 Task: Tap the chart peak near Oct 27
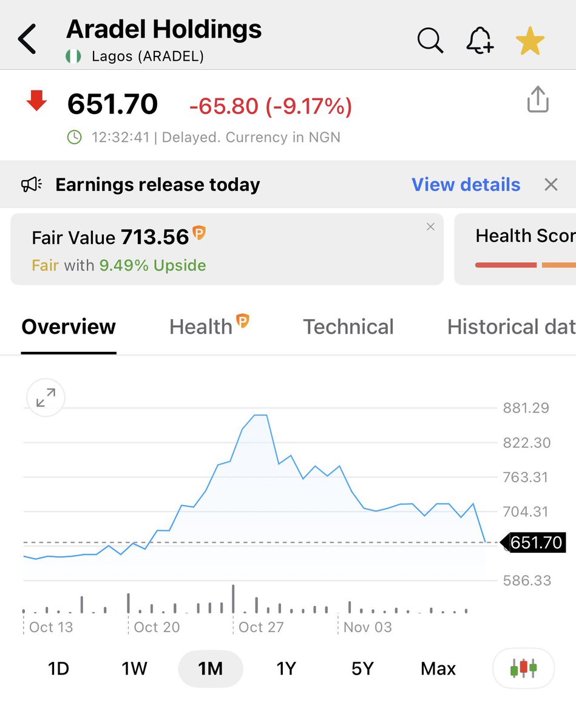pyautogui.click(x=260, y=415)
